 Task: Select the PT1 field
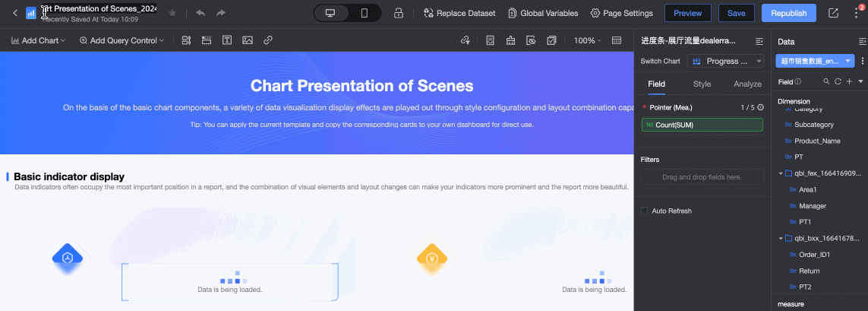805,222
